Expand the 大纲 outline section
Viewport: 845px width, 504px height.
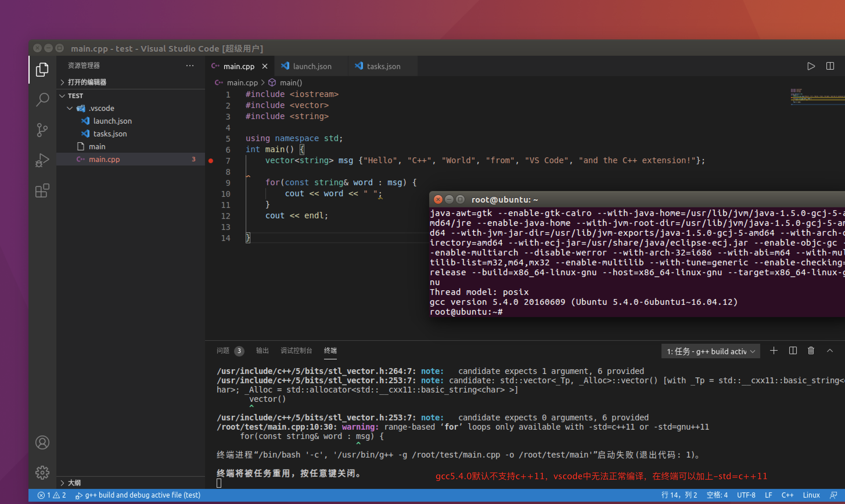point(131,483)
